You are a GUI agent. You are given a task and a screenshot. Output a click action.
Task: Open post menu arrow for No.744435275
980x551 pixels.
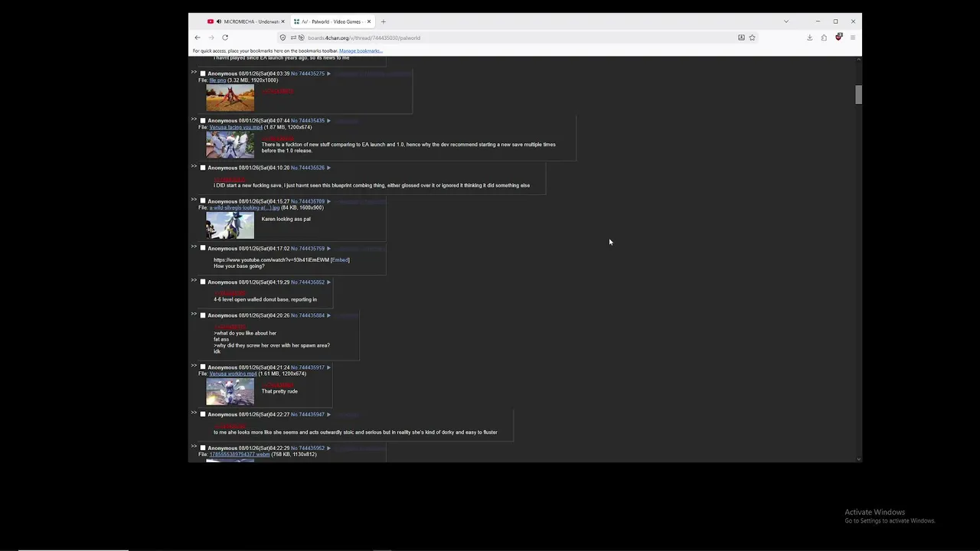click(329, 73)
